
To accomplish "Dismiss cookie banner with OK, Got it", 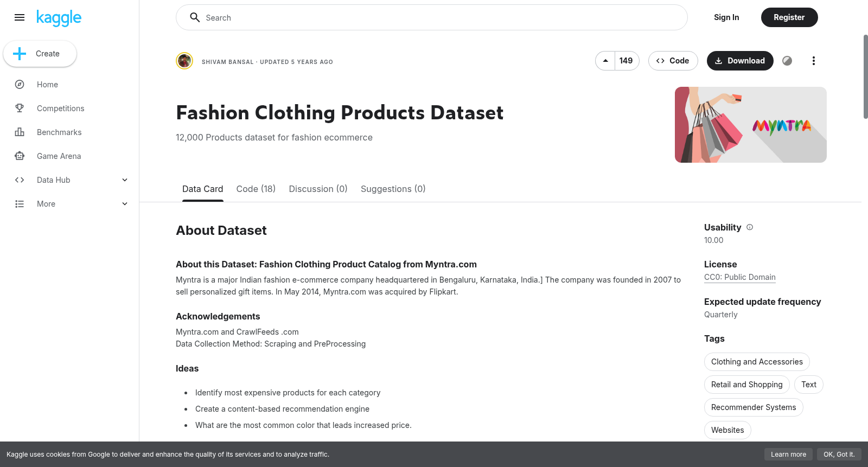I will pyautogui.click(x=839, y=455).
